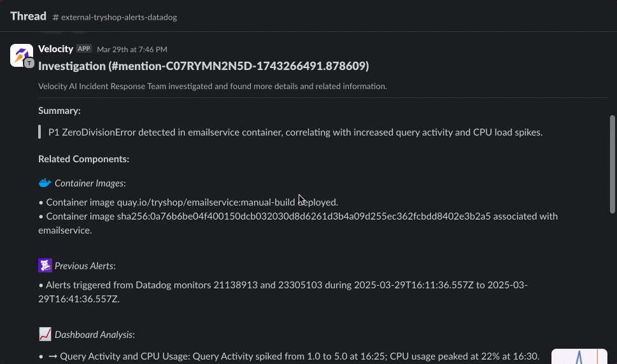Click the T badge on Velocity avatar
The height and width of the screenshot is (364, 617).
click(29, 63)
